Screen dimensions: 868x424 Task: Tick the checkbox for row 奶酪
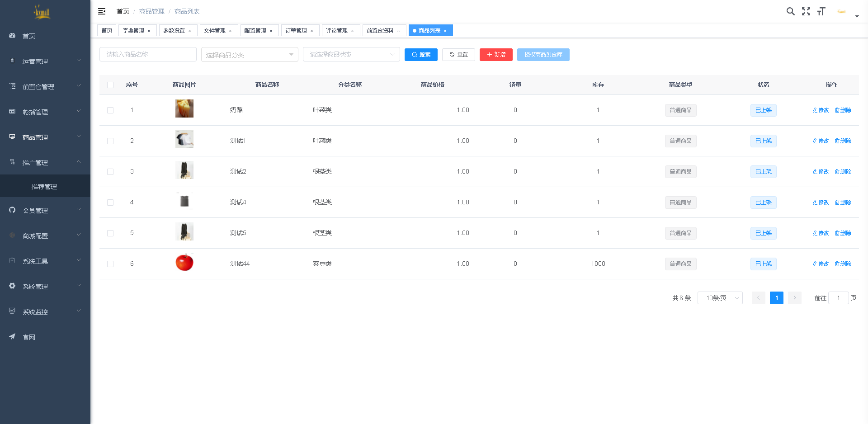110,110
